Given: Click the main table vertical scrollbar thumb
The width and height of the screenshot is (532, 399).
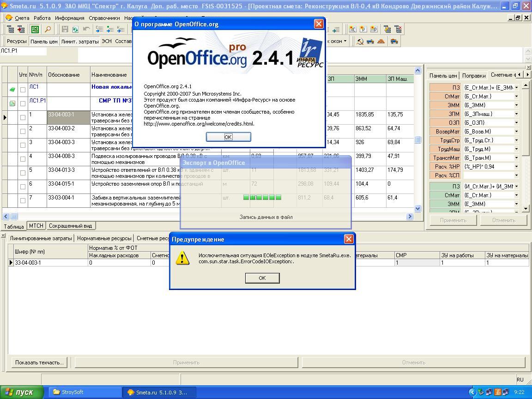Looking at the screenshot, I should (417, 139).
